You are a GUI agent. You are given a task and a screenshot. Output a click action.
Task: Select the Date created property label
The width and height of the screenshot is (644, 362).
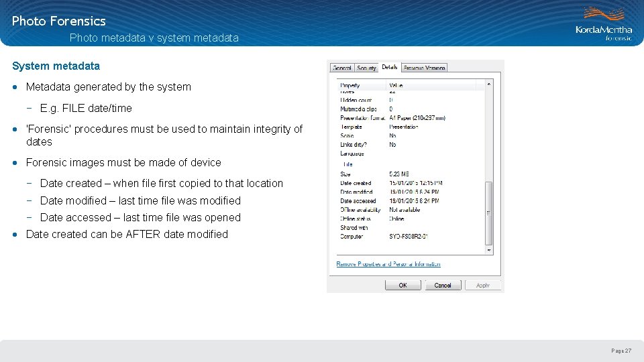pos(356,183)
